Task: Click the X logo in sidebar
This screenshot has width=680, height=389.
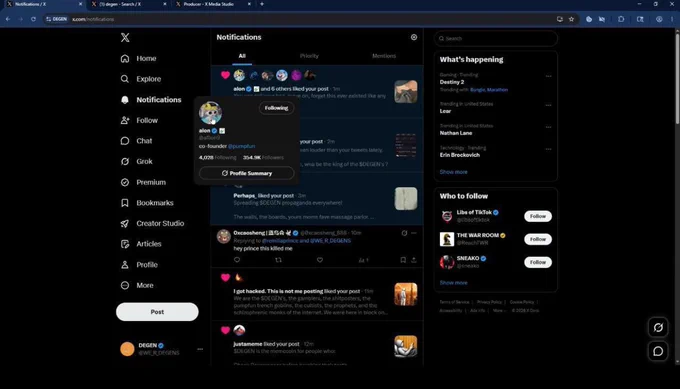Action: pyautogui.click(x=125, y=37)
